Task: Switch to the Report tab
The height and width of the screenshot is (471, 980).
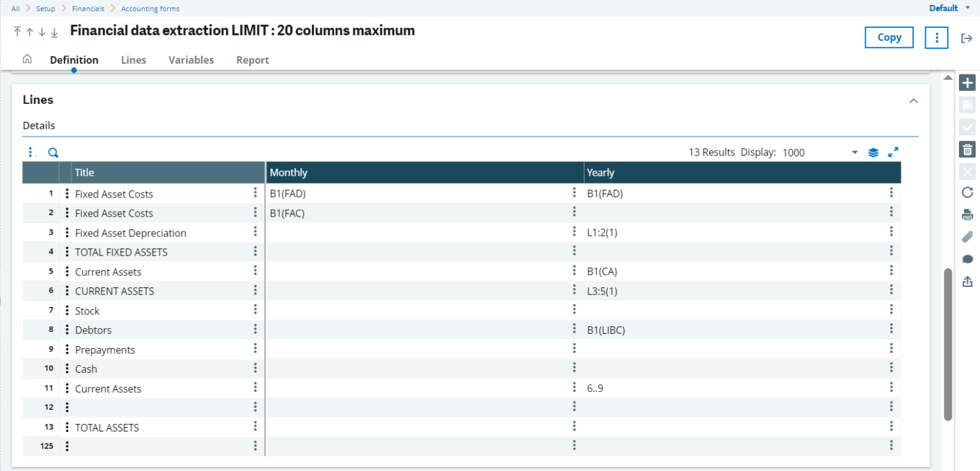Action: [253, 60]
